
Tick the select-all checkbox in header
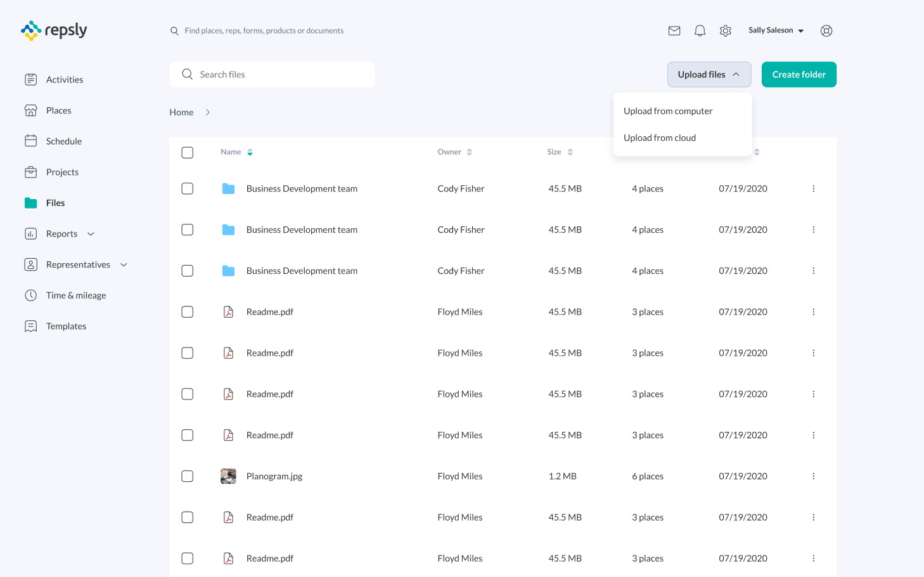(188, 152)
